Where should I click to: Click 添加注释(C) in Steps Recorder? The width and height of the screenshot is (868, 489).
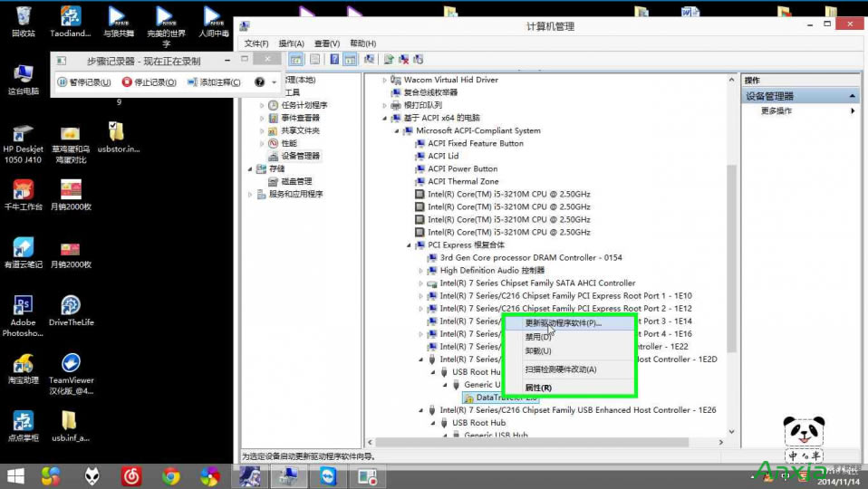(x=214, y=82)
